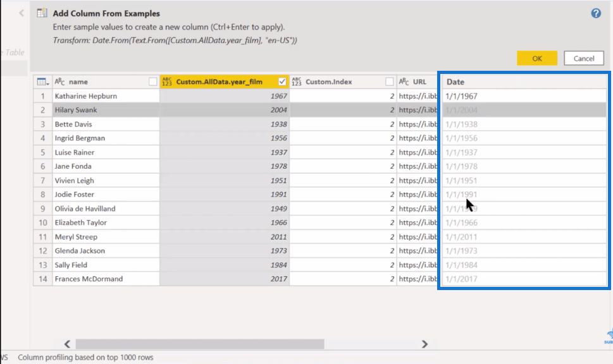This screenshot has height=364, width=613.
Task: Check the name column checkbox
Action: coord(153,82)
